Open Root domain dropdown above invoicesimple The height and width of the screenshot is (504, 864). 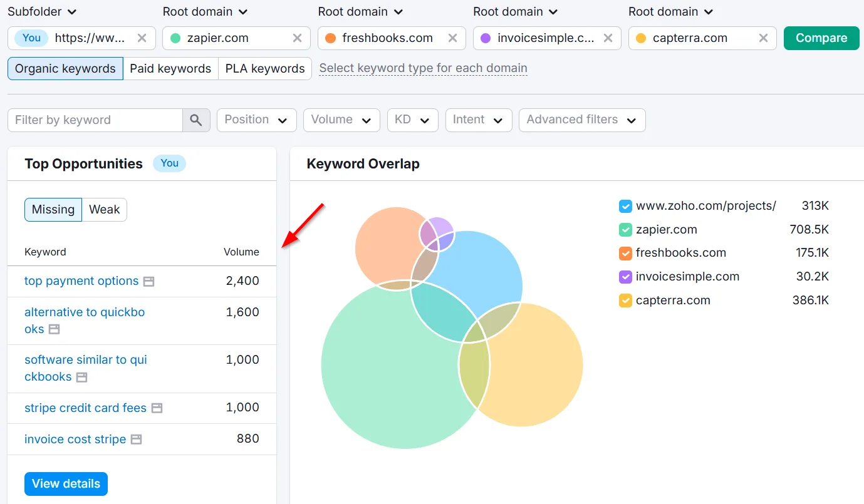pos(516,12)
